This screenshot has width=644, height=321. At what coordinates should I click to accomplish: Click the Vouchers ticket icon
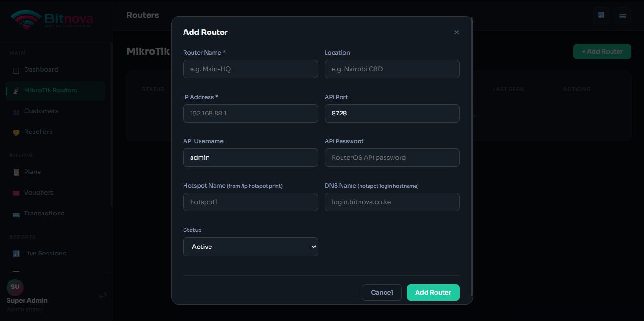point(16,193)
